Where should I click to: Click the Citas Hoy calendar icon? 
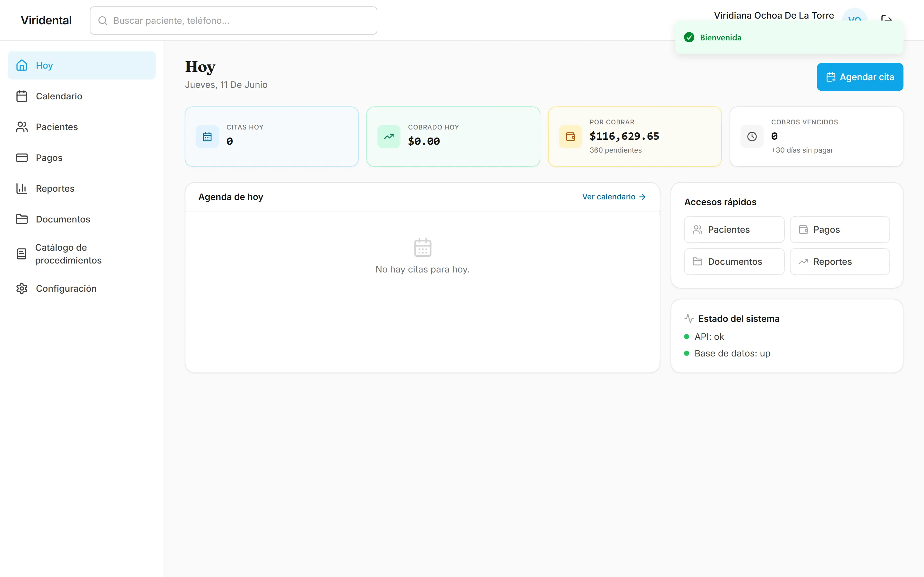(207, 137)
